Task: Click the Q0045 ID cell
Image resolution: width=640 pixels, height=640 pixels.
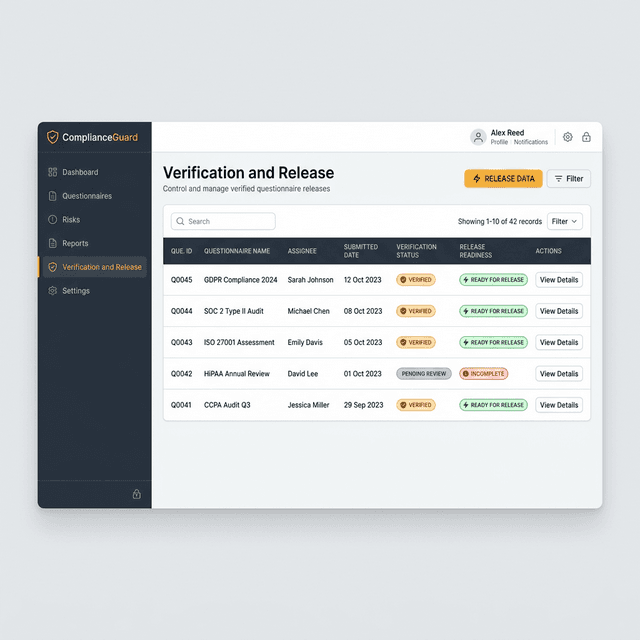Action: (181, 280)
